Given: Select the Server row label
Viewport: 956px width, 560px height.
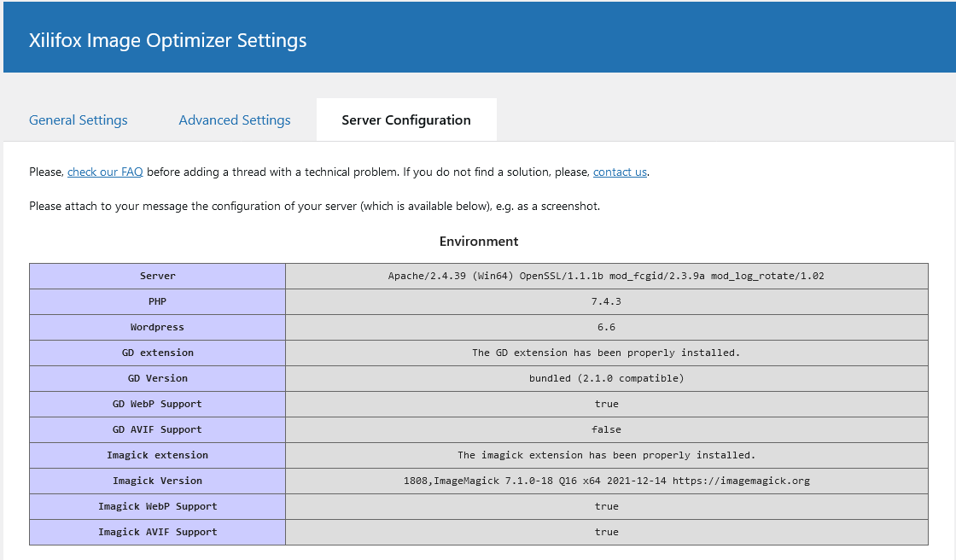Looking at the screenshot, I should pyautogui.click(x=157, y=277).
